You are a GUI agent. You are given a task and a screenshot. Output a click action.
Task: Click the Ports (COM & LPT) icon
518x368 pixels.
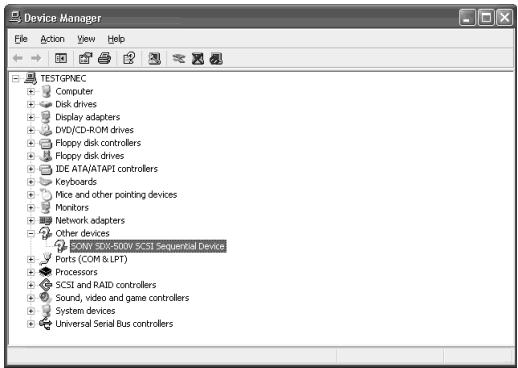[x=46, y=259]
